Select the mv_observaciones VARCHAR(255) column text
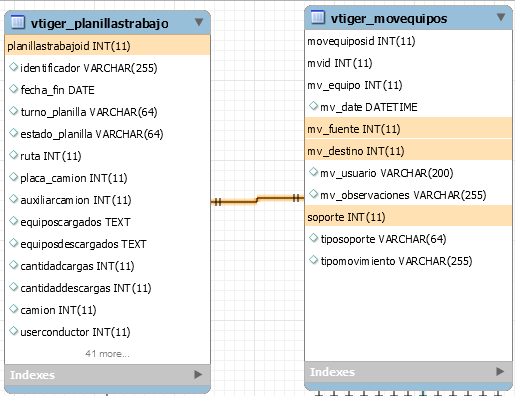Viewport: 515px width, 396px height. 403,195
